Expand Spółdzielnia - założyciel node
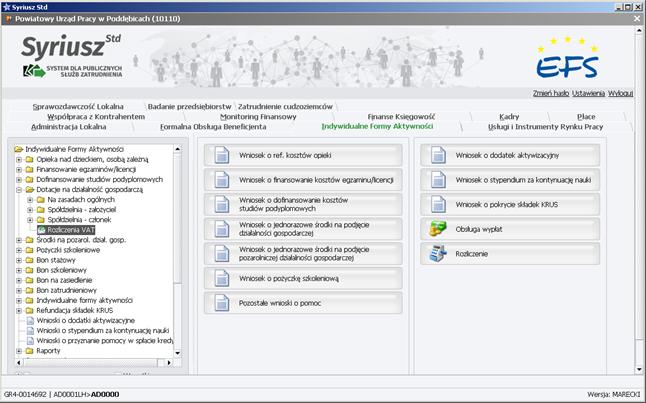Screen dimensions: 646x403 [x=30, y=210]
